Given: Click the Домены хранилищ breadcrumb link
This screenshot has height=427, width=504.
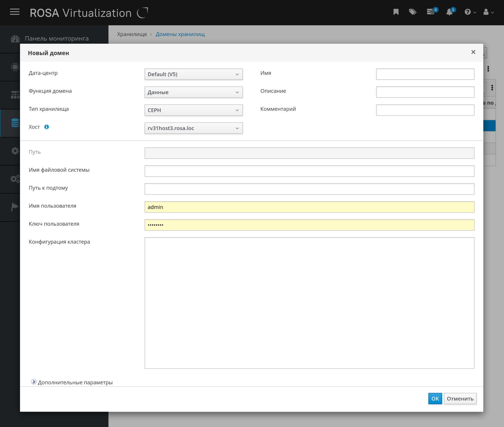Looking at the screenshot, I should click(x=180, y=34).
